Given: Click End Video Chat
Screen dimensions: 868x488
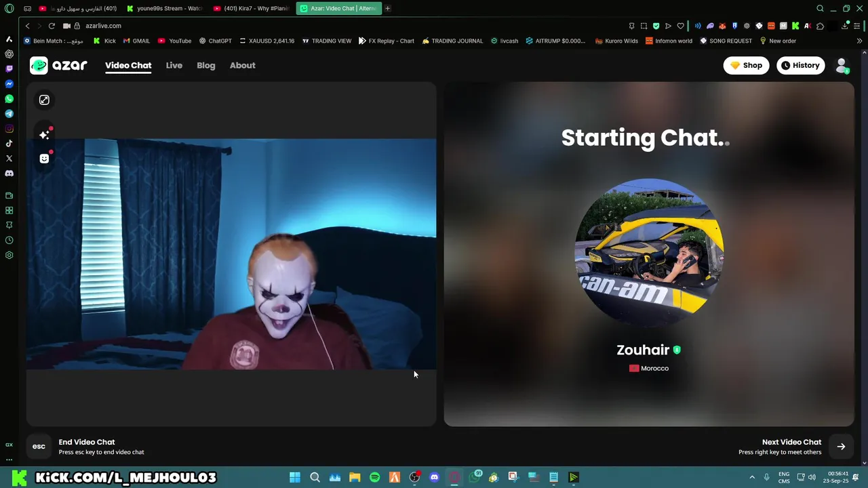Looking at the screenshot, I should 87,442.
